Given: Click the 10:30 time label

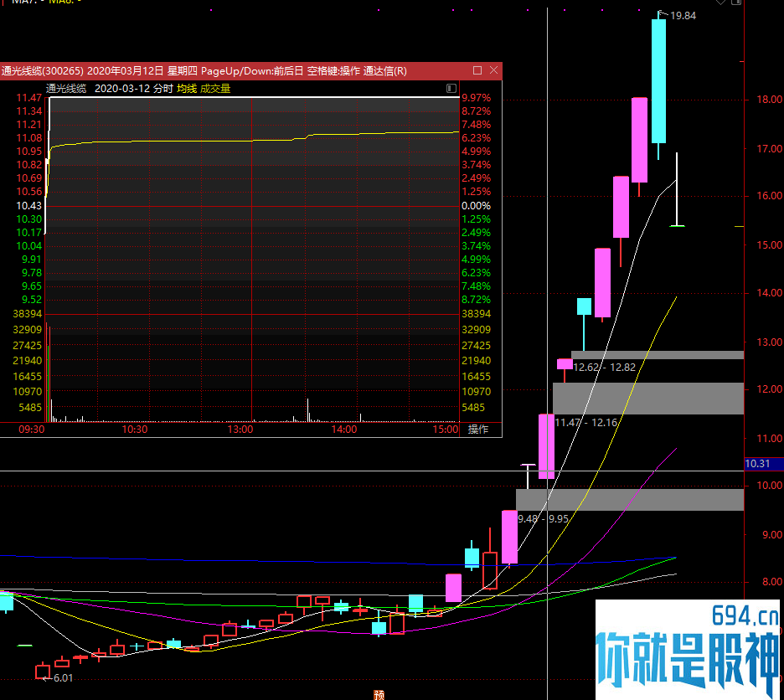Looking at the screenshot, I should point(135,429).
